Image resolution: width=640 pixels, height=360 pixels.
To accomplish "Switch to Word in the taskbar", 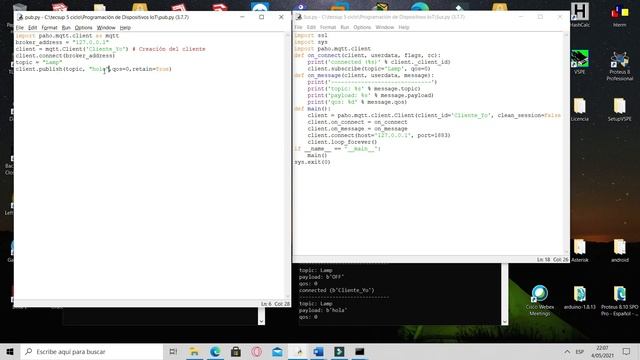I will [319, 351].
